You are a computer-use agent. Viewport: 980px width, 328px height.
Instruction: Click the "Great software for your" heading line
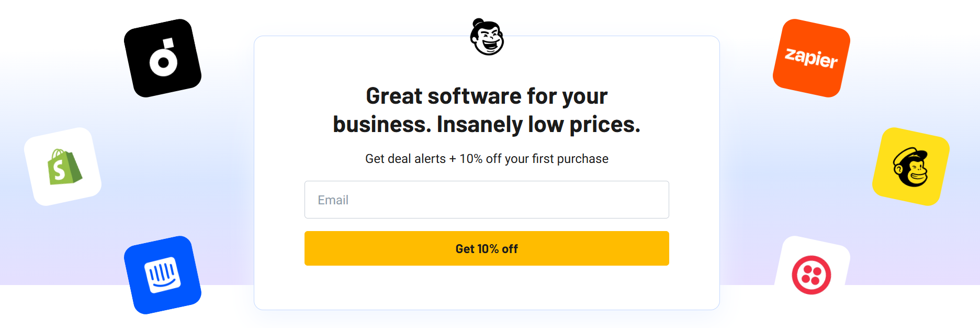487,96
